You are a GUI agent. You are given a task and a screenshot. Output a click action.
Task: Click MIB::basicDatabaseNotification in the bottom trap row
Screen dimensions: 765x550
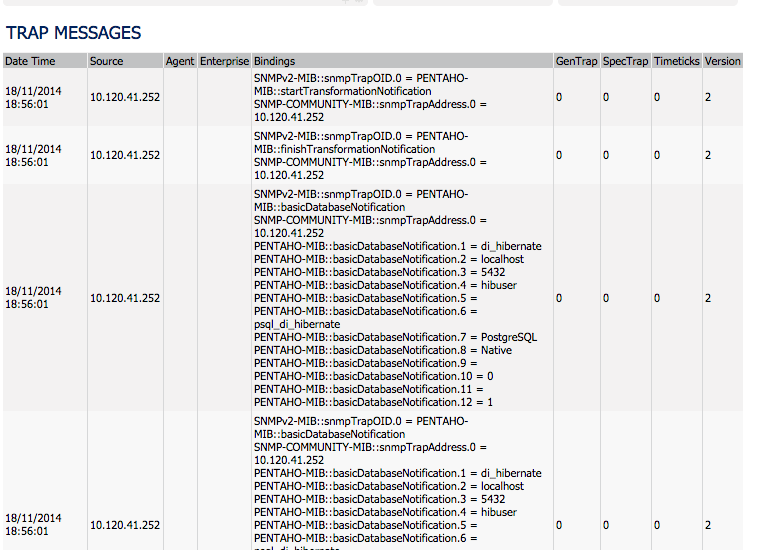click(x=329, y=434)
